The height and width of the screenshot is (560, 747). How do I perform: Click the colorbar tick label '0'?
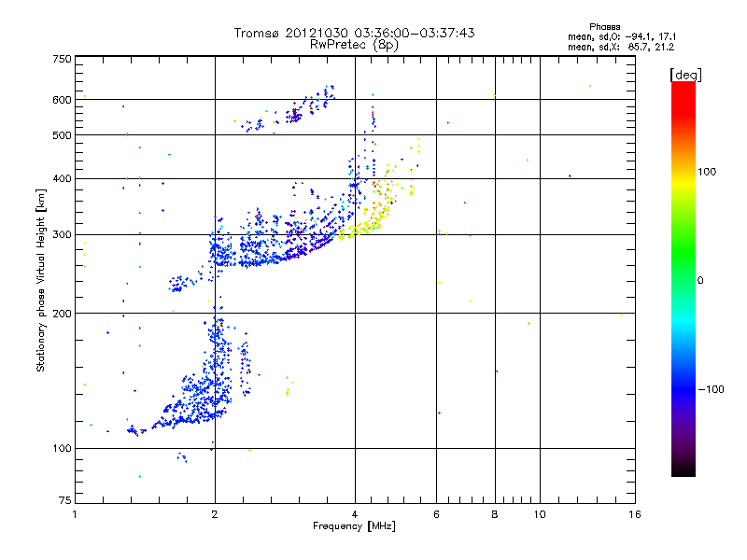point(699,281)
